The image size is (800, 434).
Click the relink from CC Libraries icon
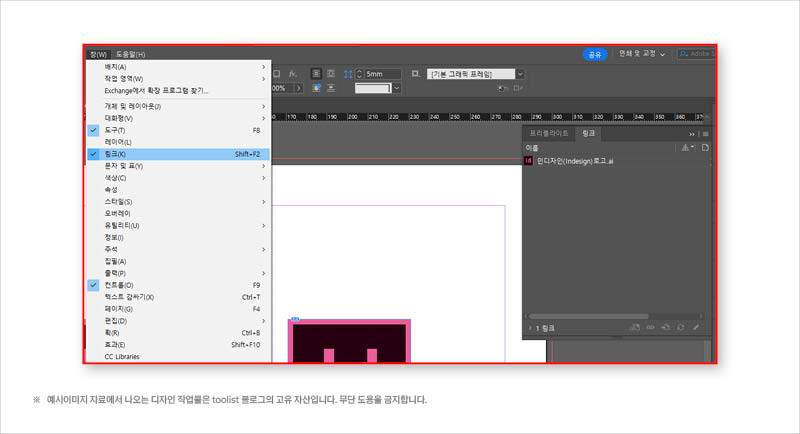635,327
